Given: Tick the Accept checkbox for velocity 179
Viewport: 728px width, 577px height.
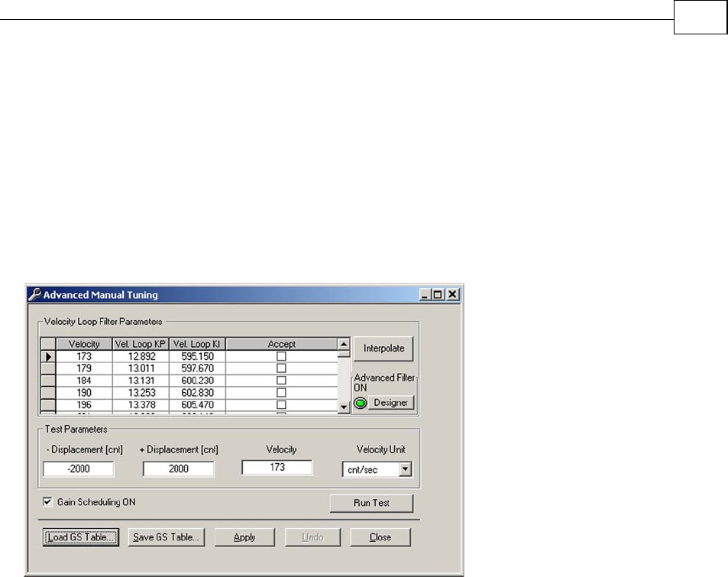Looking at the screenshot, I should point(281,368).
